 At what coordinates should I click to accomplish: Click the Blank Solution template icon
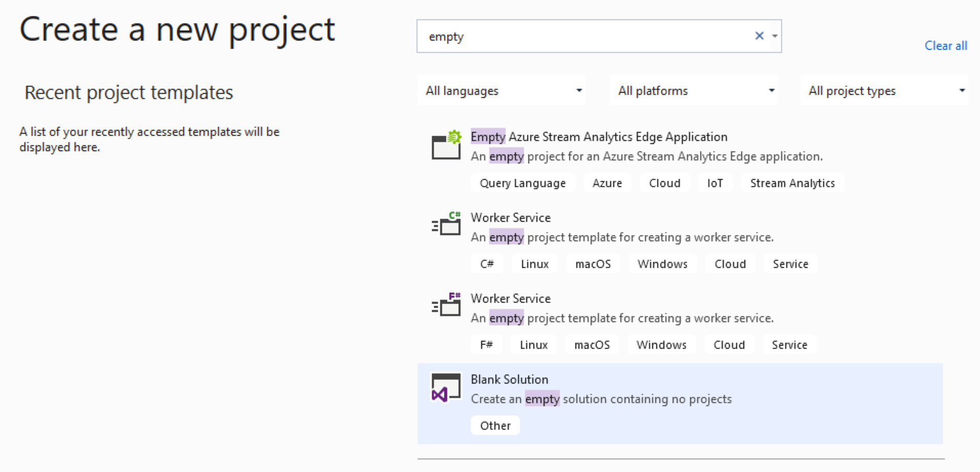(x=446, y=388)
